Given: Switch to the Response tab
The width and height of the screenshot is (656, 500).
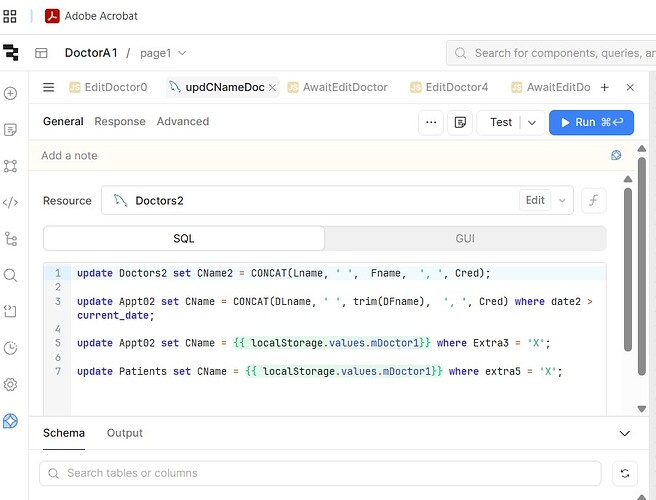Looking at the screenshot, I should pyautogui.click(x=120, y=121).
